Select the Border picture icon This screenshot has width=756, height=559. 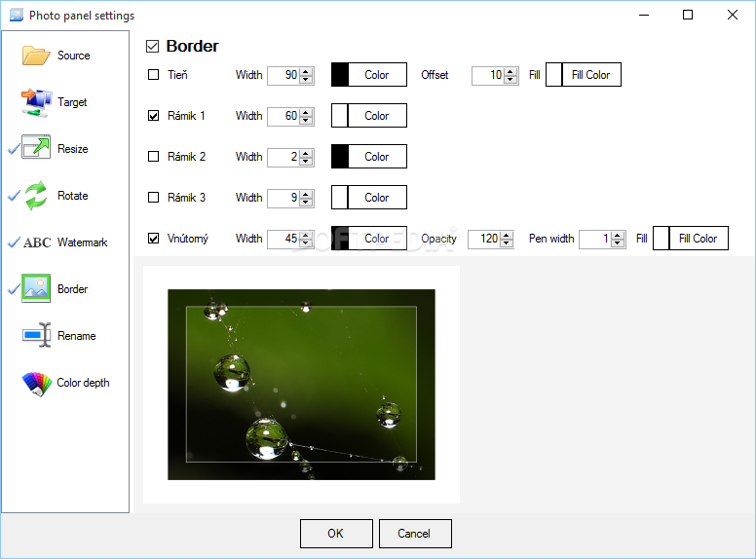click(36, 288)
